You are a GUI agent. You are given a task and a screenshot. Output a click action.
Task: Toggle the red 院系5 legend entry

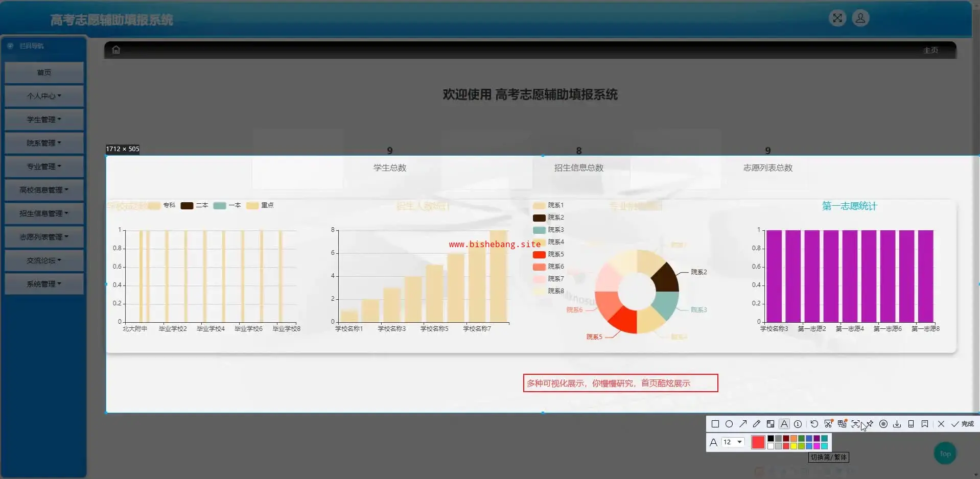click(x=548, y=254)
